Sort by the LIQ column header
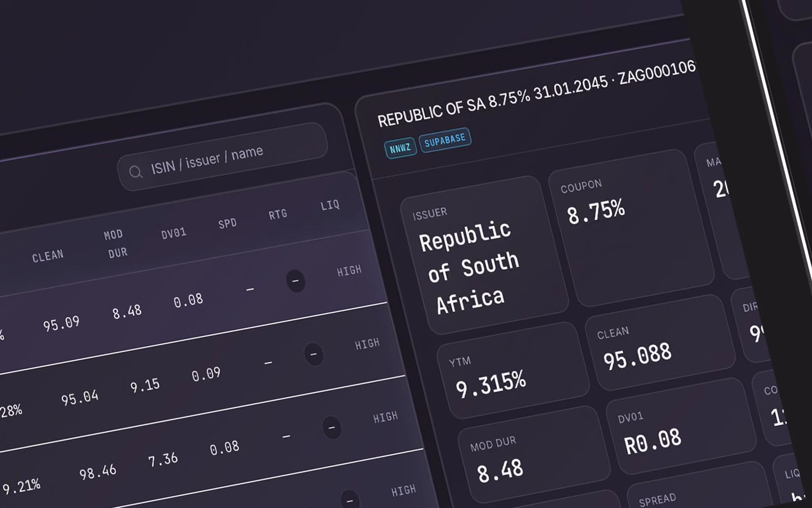 (330, 205)
